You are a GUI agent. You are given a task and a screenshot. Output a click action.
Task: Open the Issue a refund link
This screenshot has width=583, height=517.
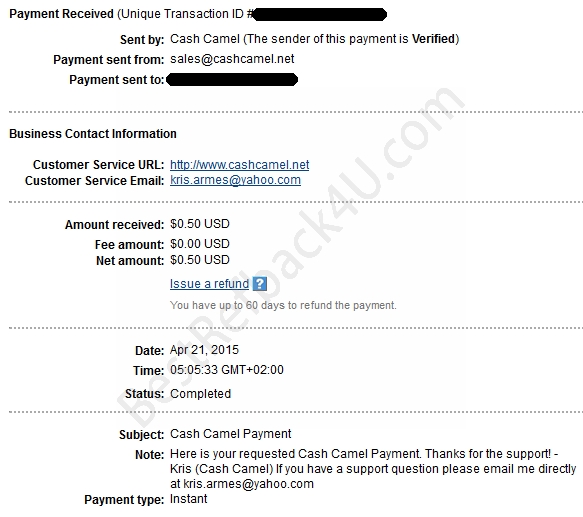(209, 284)
